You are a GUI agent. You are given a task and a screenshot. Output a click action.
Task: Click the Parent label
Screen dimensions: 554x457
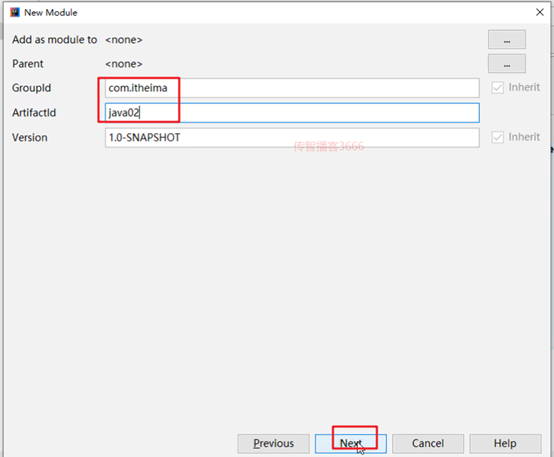[28, 64]
